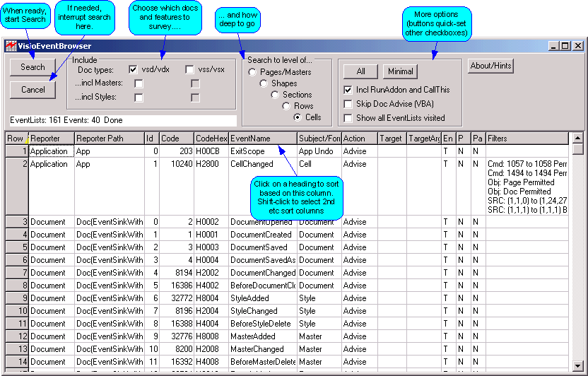Select row header 2

click(x=17, y=187)
